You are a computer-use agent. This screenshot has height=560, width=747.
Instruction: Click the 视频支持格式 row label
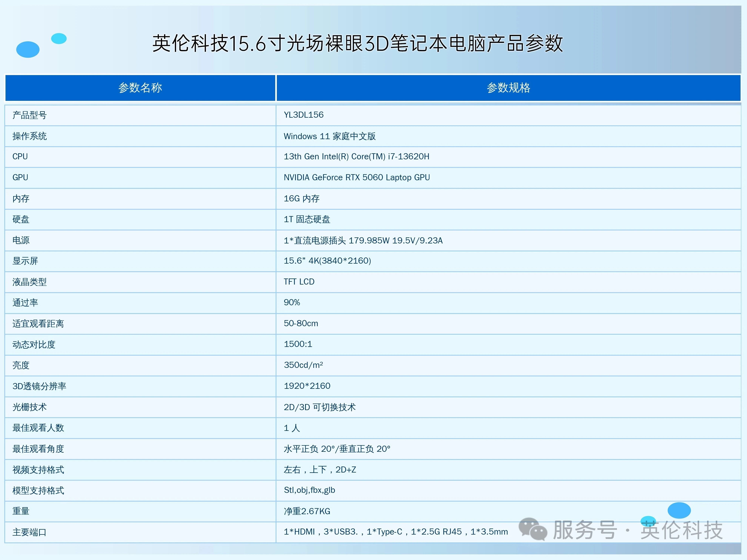(x=38, y=470)
